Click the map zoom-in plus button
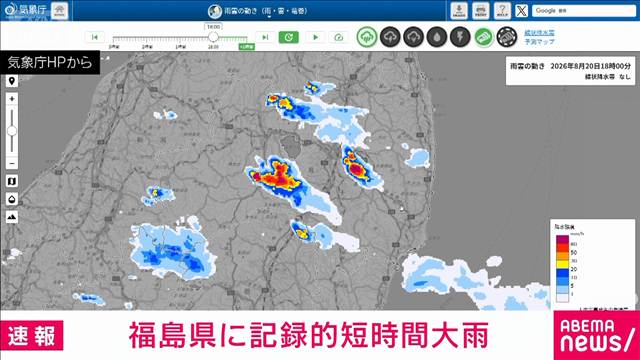This screenshot has width=640, height=360. [x=12, y=99]
